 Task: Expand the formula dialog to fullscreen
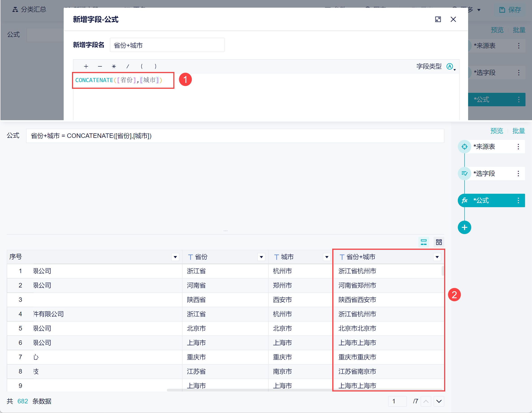click(x=438, y=19)
